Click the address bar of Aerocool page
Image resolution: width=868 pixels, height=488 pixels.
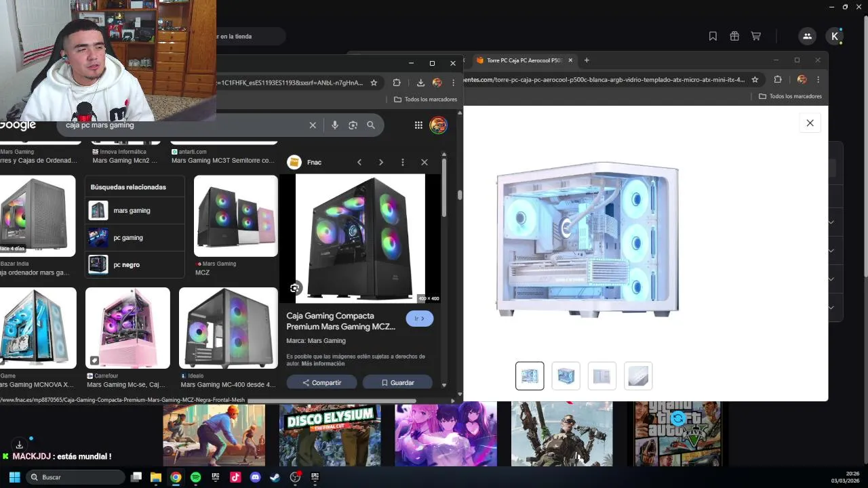coord(604,80)
